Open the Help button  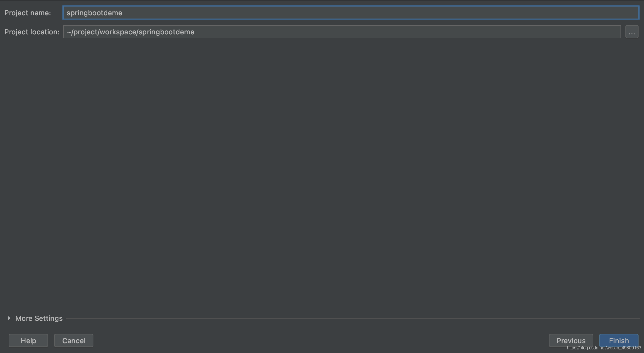pyautogui.click(x=28, y=340)
